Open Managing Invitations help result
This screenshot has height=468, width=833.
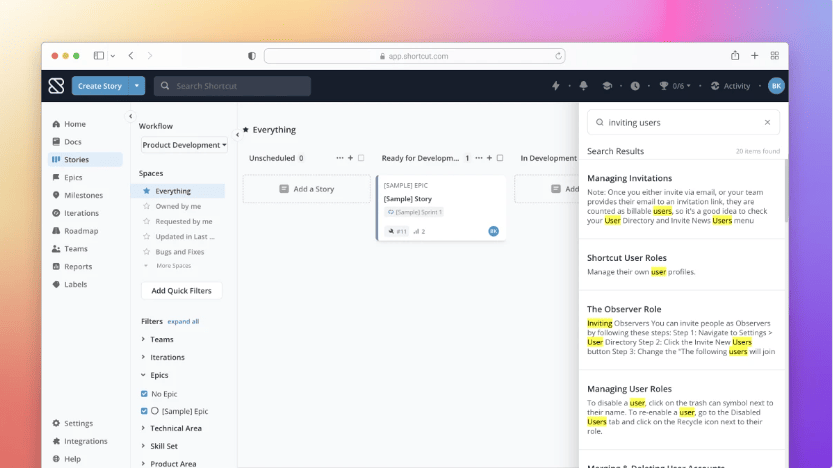point(630,178)
